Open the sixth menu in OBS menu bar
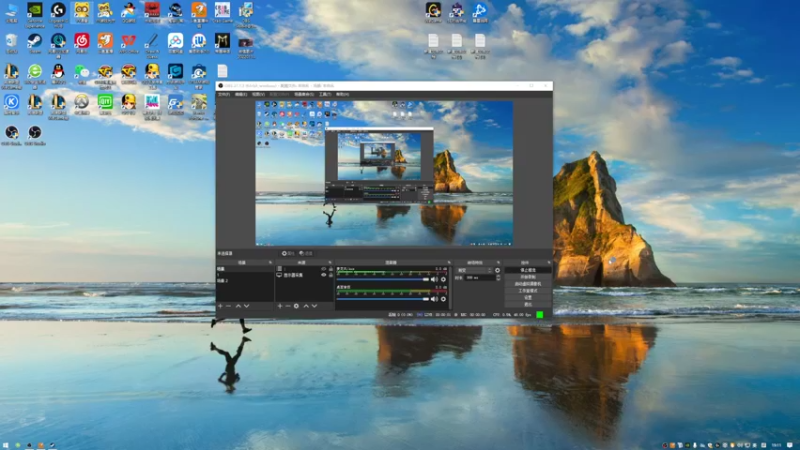This screenshot has height=450, width=800. coord(325,94)
